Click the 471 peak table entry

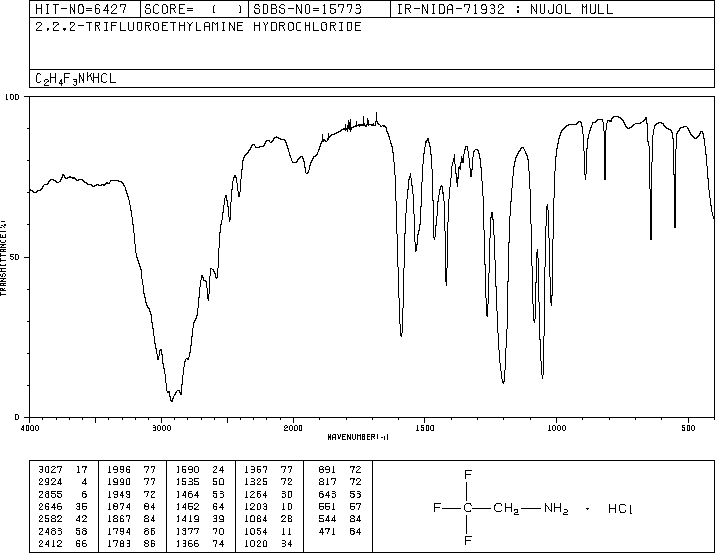pyautogui.click(x=340, y=531)
